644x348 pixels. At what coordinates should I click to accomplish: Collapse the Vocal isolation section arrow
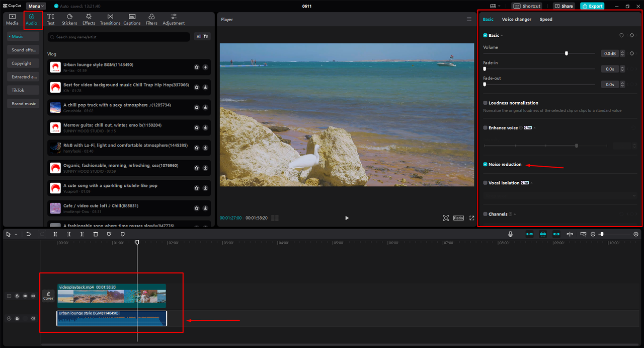pyautogui.click(x=531, y=183)
